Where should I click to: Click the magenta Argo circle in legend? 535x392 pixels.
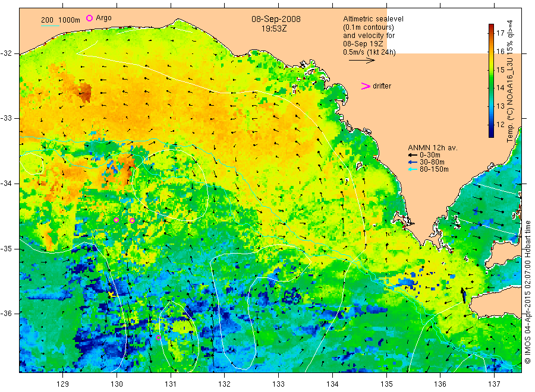click(x=89, y=18)
